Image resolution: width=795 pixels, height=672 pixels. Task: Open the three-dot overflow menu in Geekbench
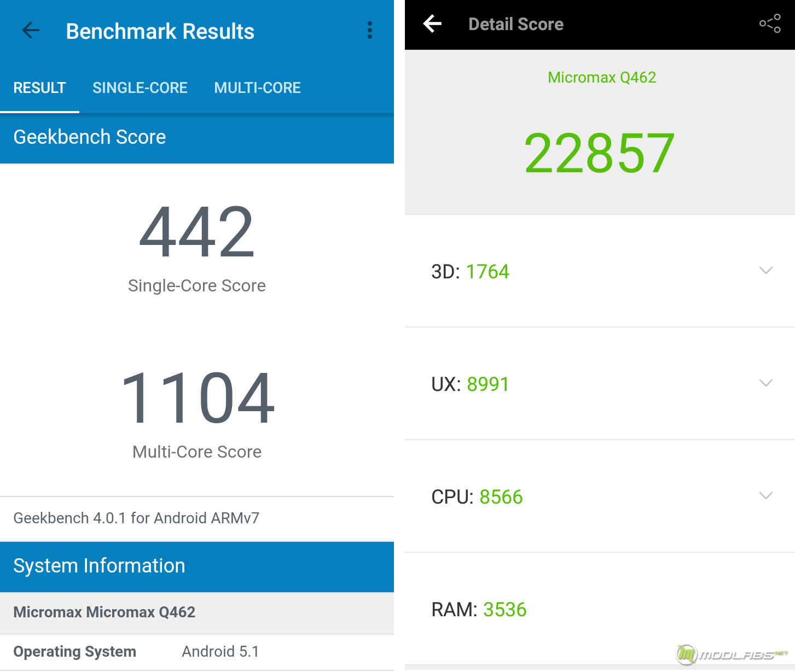(370, 31)
